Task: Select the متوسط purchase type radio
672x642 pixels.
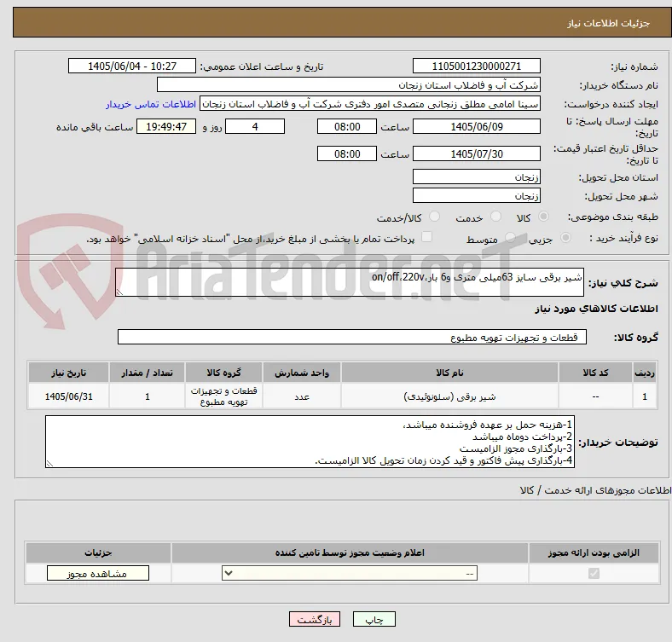Action: click(x=510, y=237)
